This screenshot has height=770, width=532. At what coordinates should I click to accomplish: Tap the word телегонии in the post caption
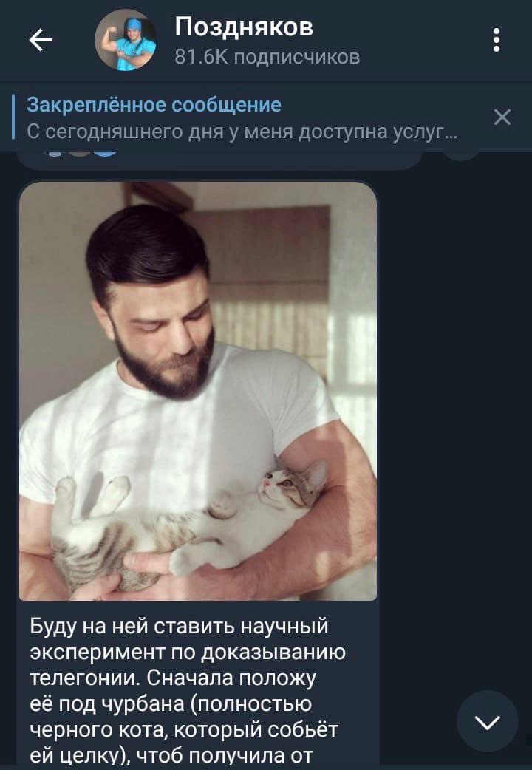click(x=83, y=678)
